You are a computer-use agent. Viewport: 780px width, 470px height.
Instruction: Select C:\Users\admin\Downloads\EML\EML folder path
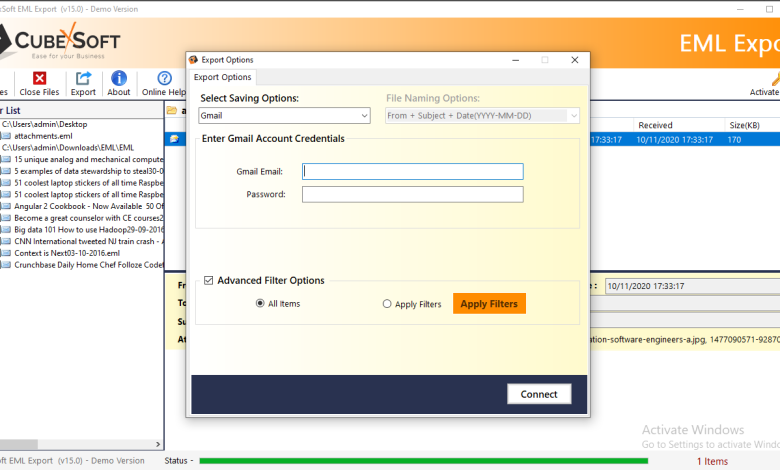(x=68, y=147)
